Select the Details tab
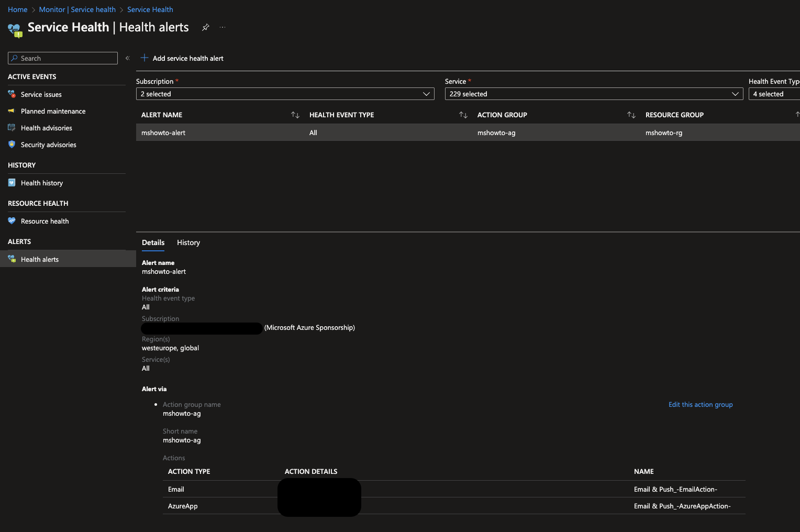The image size is (800, 532). (x=153, y=242)
